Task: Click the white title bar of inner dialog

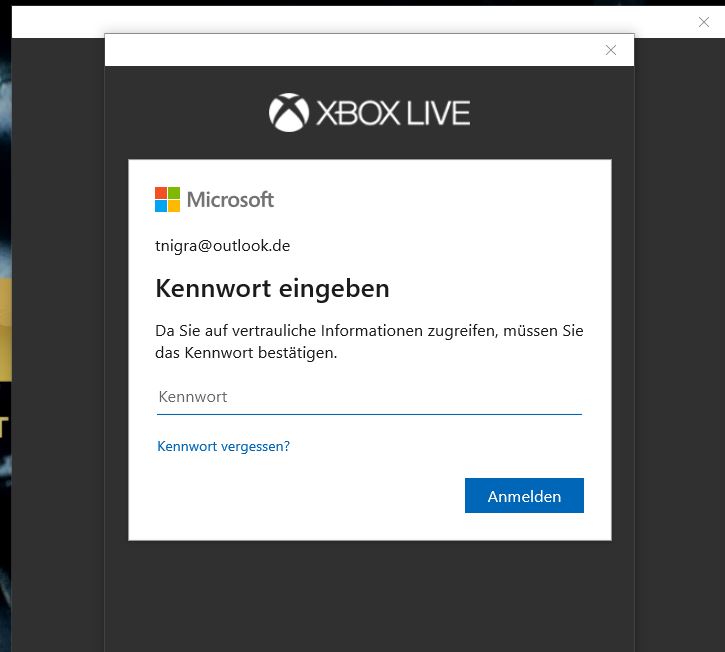Action: click(x=351, y=50)
